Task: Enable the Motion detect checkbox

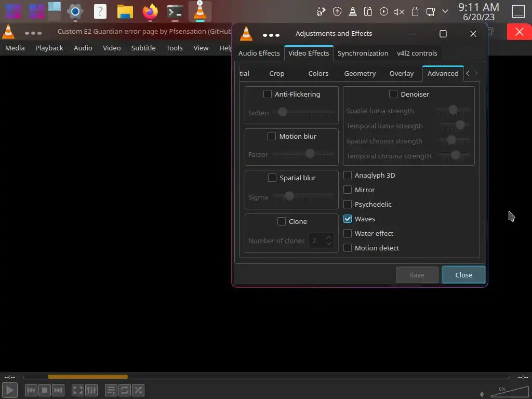Action: (348, 248)
